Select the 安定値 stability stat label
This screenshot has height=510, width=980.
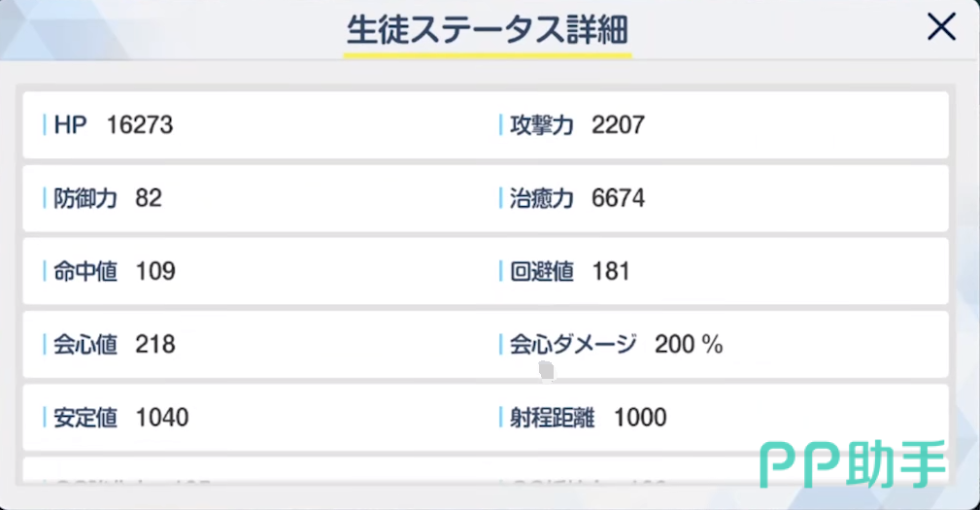85,418
